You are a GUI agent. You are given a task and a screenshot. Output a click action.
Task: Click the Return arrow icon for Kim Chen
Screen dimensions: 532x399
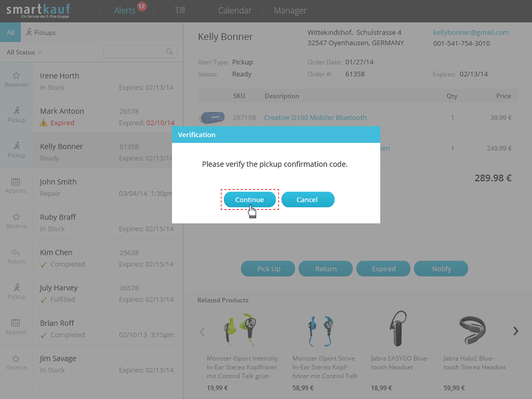[x=16, y=252]
